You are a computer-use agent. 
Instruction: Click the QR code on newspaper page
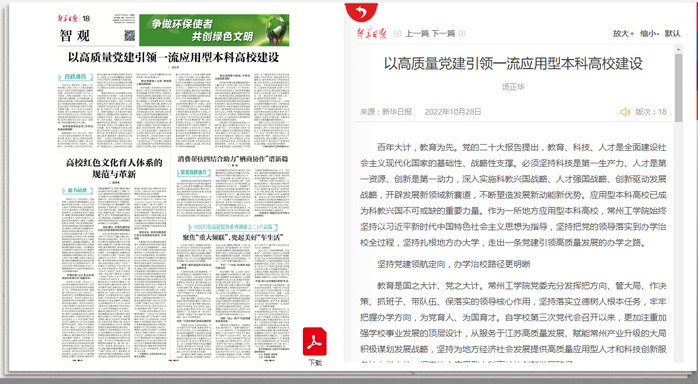pos(129,36)
